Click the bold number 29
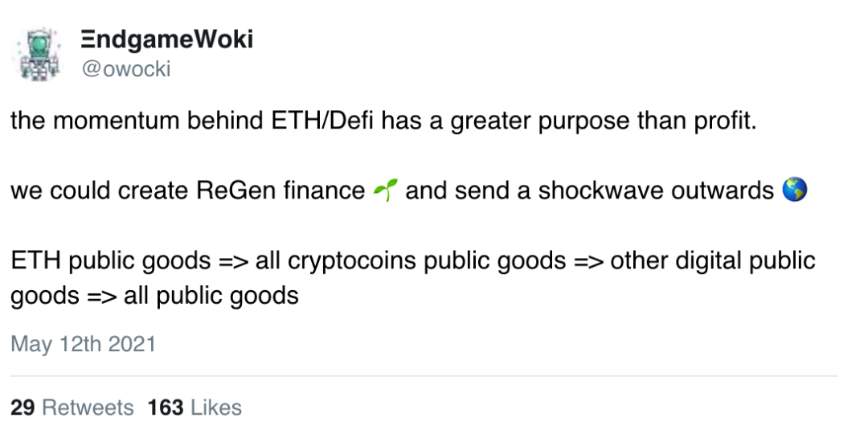Image resolution: width=868 pixels, height=434 pixels. coord(23,408)
